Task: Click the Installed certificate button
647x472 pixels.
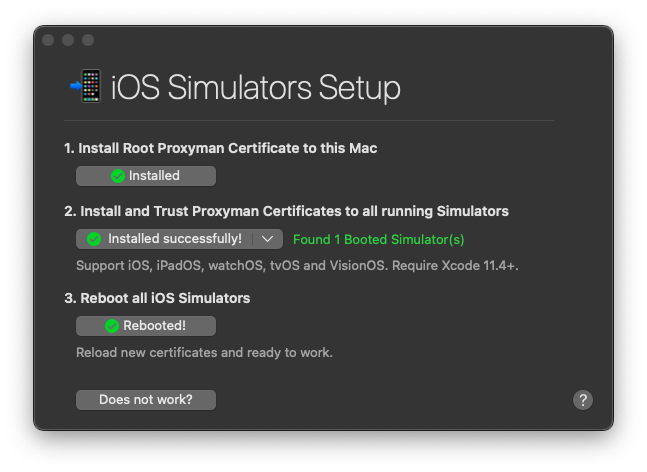Action: coord(146,176)
